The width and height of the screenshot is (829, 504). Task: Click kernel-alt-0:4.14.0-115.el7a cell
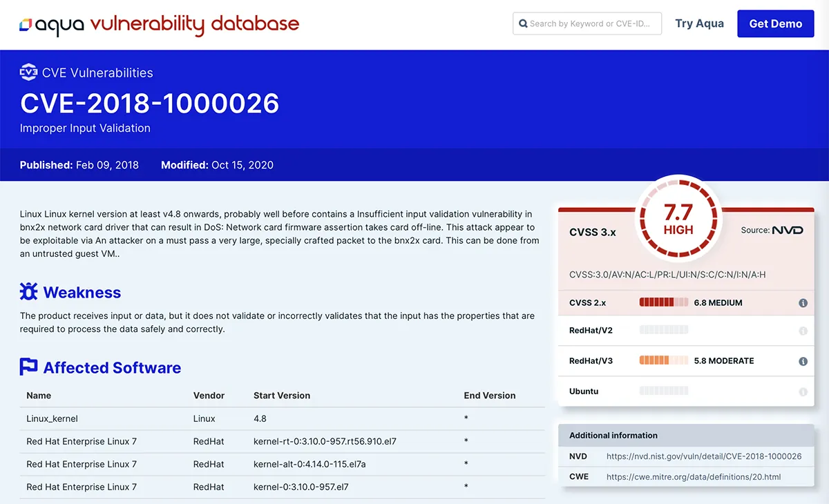309,464
